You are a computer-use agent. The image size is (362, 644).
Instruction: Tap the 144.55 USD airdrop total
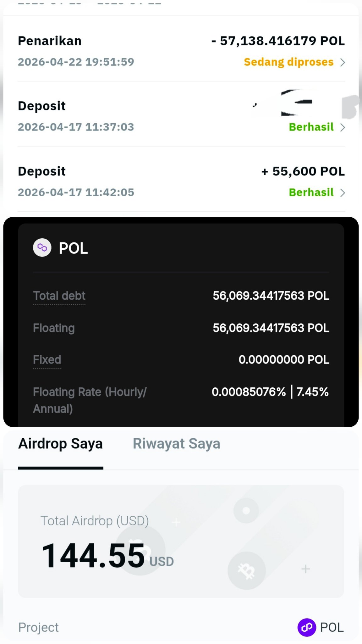coord(93,556)
